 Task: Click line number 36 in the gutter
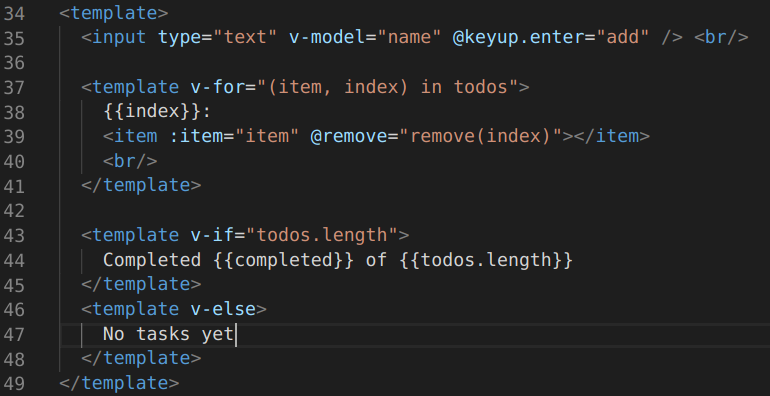14,62
